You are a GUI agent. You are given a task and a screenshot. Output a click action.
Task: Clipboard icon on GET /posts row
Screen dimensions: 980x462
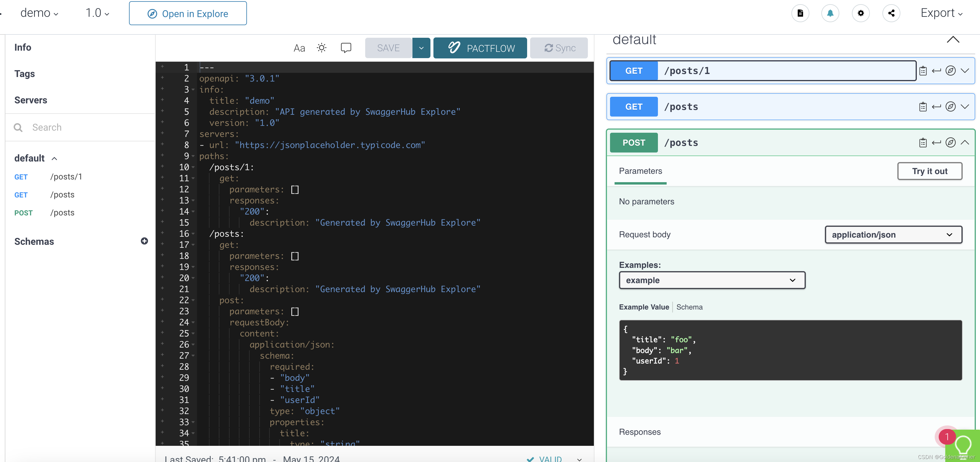coord(923,107)
